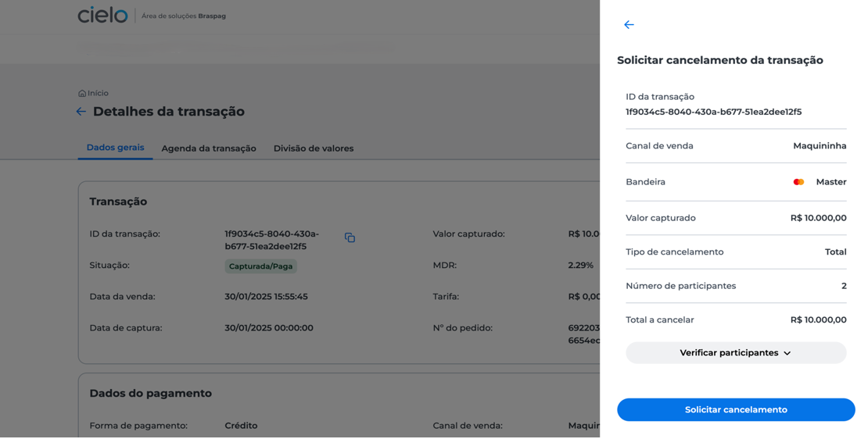Click the Total a cancelar amount
This screenshot has height=439, width=868.
point(818,320)
